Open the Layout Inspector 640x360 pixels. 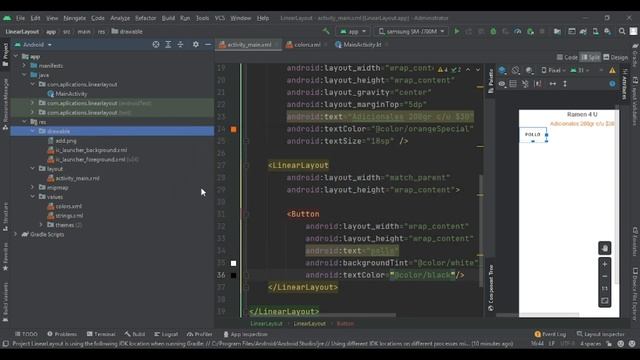pyautogui.click(x=600, y=334)
